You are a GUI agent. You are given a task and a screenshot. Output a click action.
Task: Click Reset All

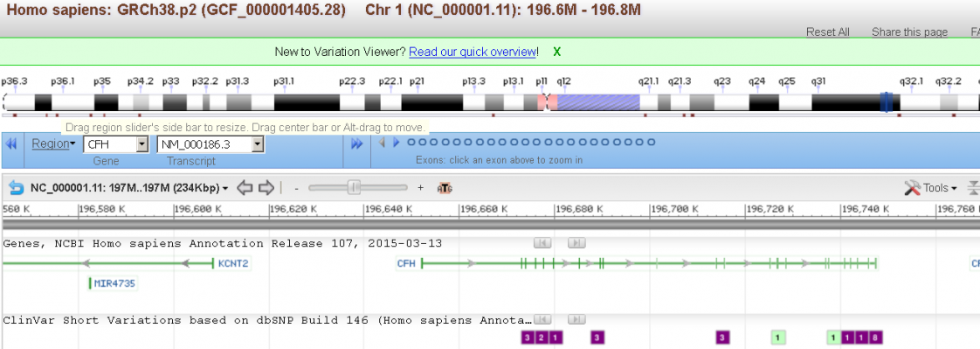click(x=827, y=31)
